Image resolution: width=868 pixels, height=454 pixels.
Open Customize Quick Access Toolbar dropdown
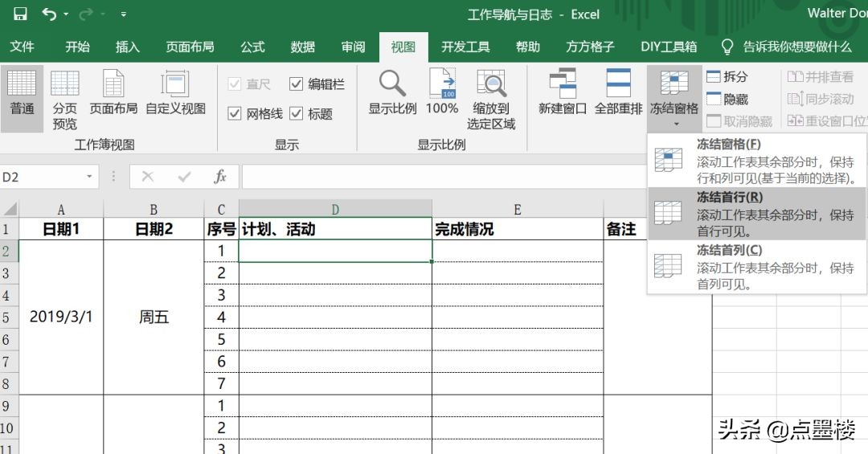(123, 14)
